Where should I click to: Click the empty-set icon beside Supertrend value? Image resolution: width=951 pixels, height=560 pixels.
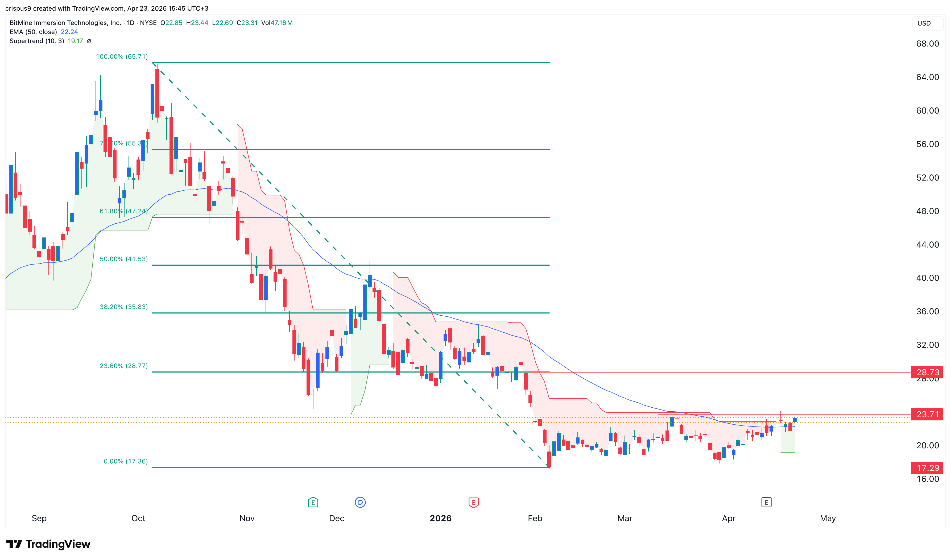tap(89, 41)
